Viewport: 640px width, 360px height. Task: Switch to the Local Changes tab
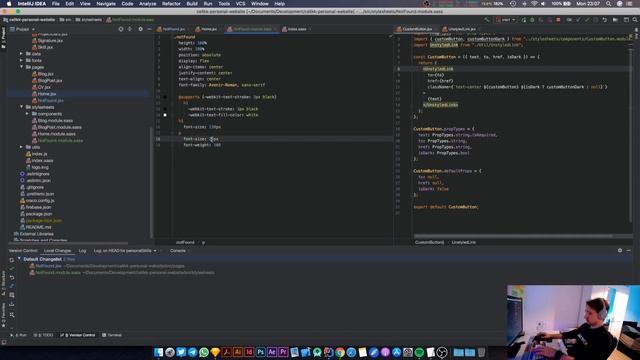tap(58, 251)
